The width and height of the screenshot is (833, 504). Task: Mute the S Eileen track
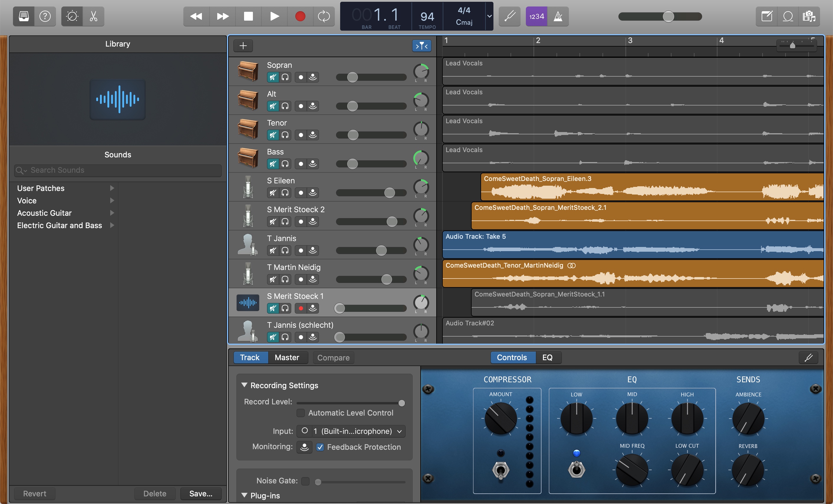[x=272, y=193]
